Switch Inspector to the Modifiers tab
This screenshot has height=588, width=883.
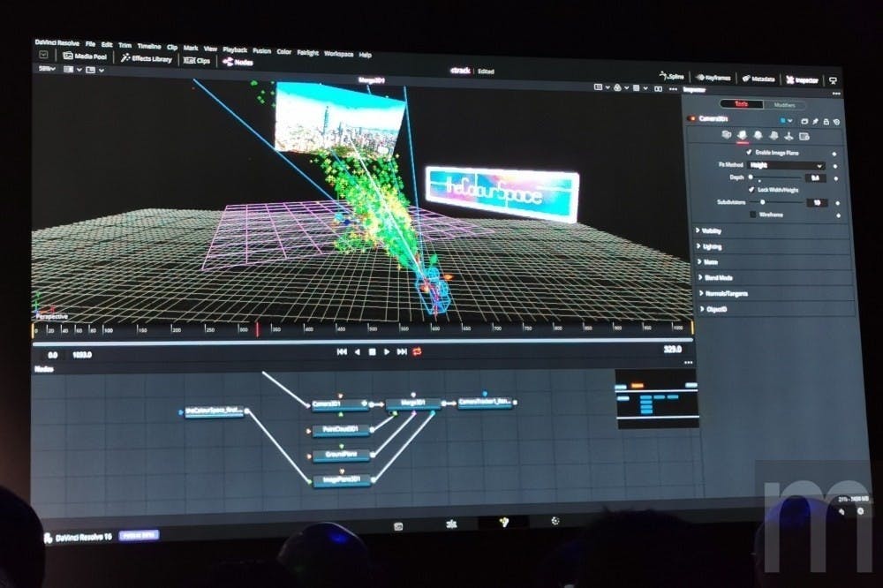784,105
